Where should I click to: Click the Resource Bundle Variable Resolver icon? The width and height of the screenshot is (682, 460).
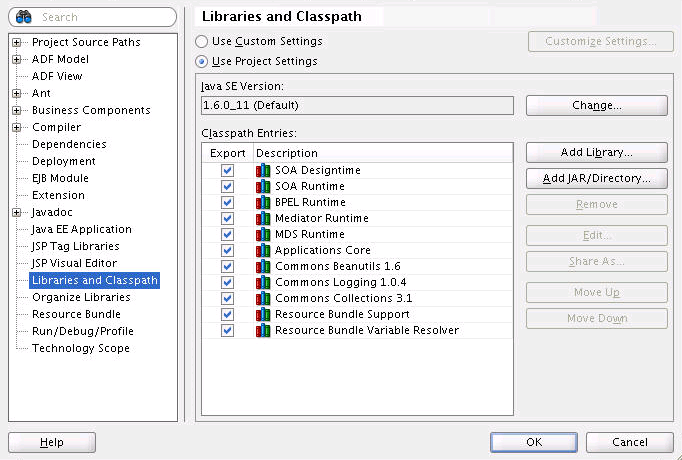click(x=263, y=330)
